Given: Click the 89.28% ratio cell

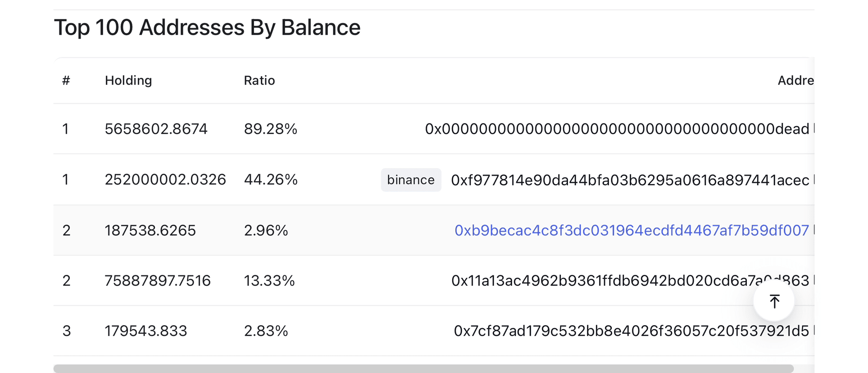Looking at the screenshot, I should pos(271,129).
